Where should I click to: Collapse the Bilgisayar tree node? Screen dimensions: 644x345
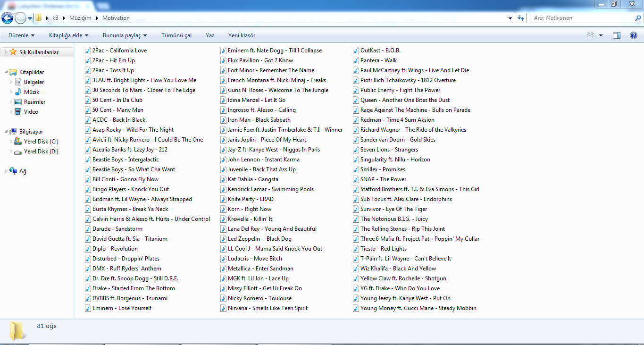click(6, 132)
